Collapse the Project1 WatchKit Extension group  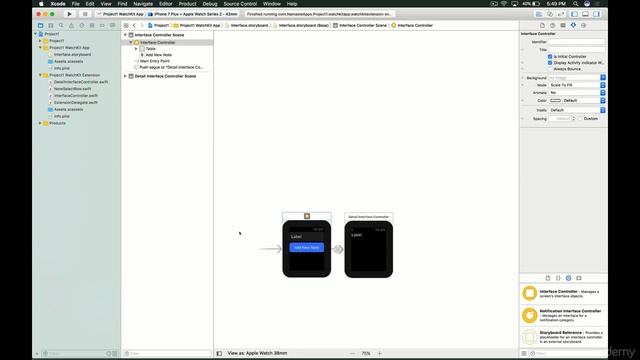[40, 75]
